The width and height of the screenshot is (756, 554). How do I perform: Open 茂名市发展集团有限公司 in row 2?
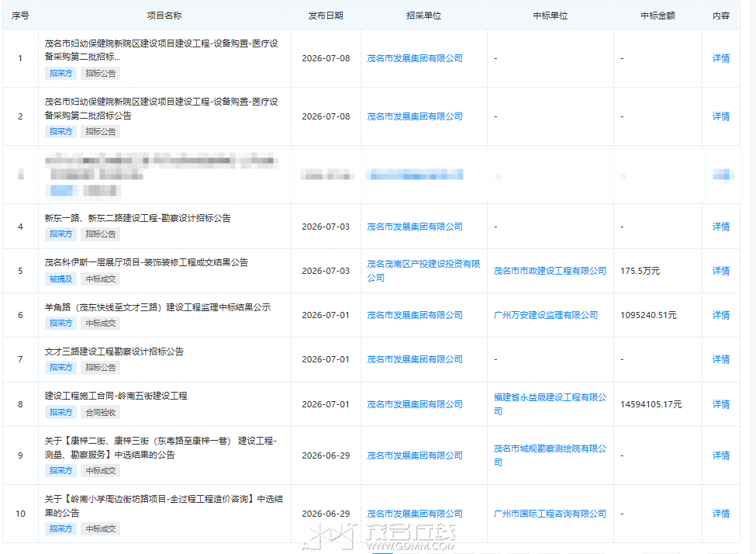click(415, 116)
